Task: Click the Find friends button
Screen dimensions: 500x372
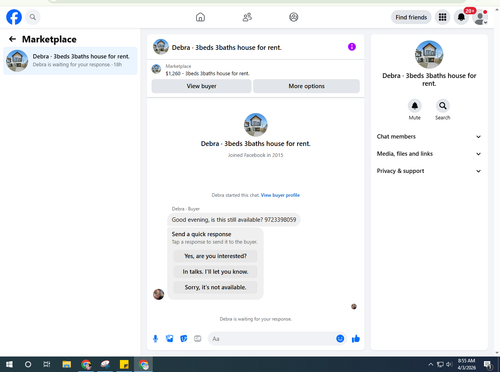Action: pyautogui.click(x=411, y=17)
